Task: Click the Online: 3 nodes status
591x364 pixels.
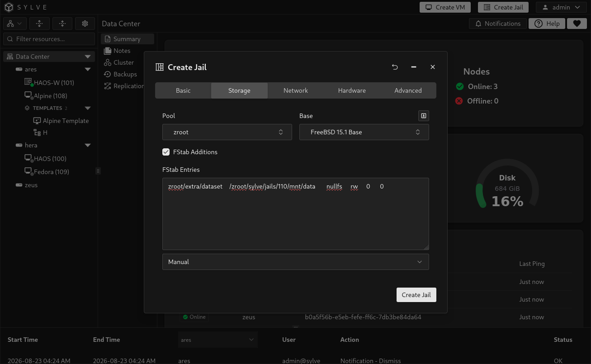Action: click(477, 86)
